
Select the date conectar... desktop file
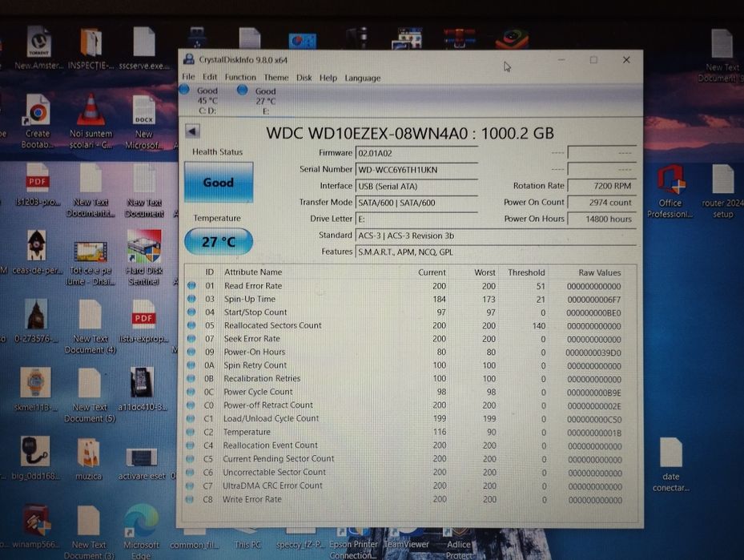tap(670, 465)
